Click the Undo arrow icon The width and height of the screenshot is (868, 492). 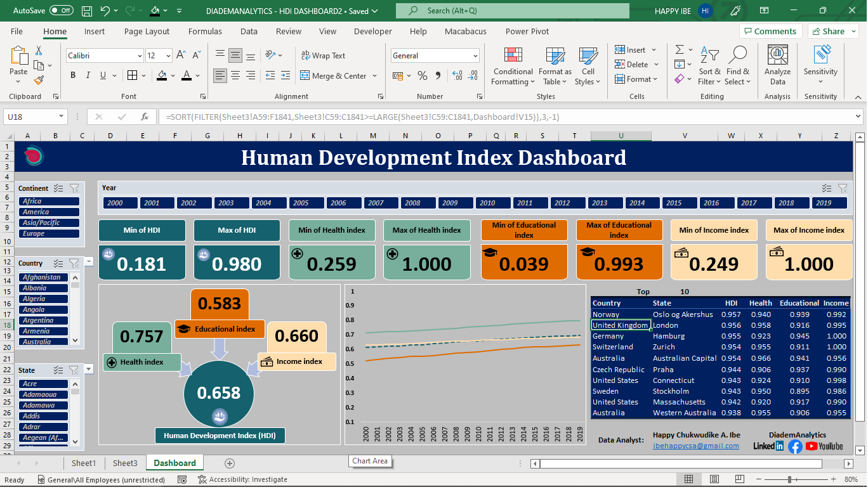click(105, 11)
